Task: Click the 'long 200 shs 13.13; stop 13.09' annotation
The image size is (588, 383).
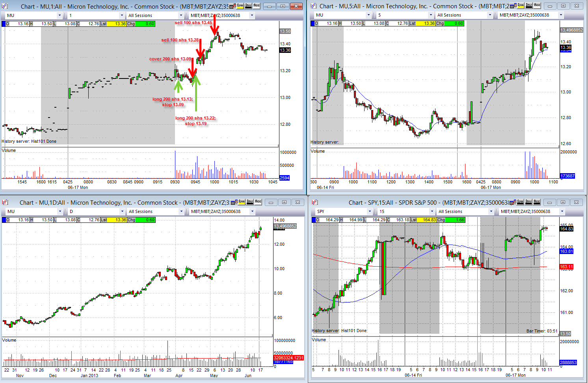Action: click(173, 102)
